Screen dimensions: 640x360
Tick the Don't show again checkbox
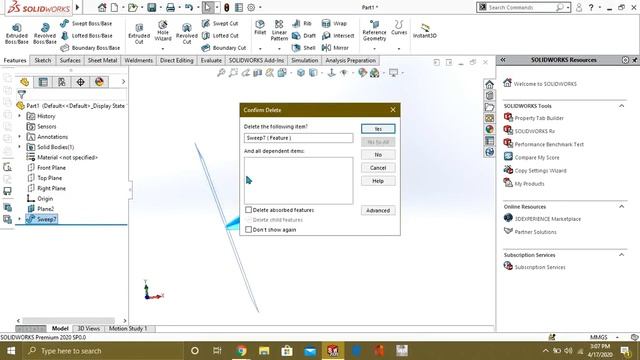[248, 230]
